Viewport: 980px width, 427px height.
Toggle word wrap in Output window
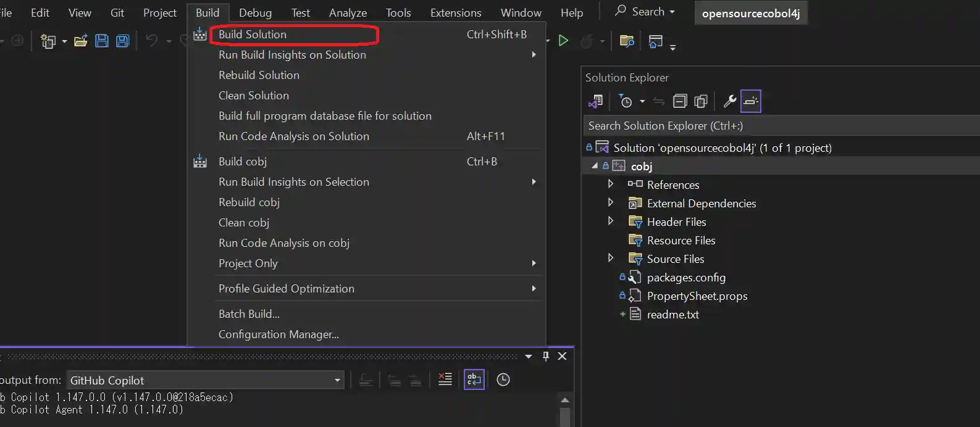click(x=474, y=379)
